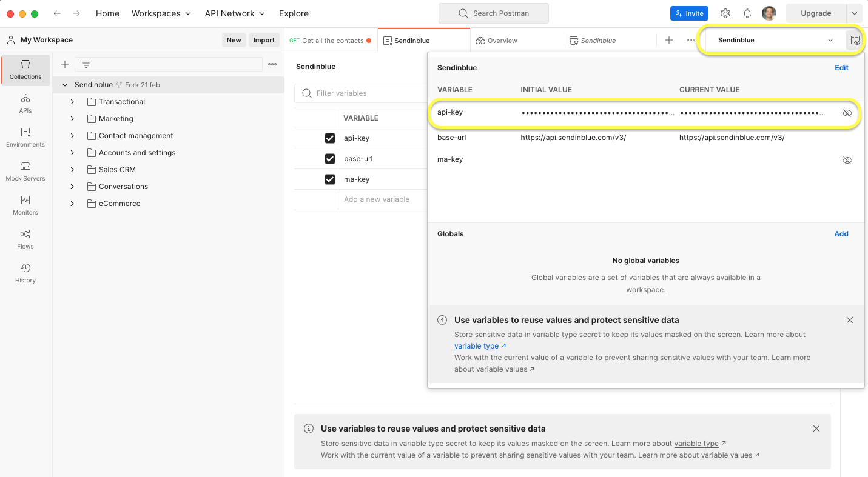
Task: Open the Flows sidebar panel
Action: 25,239
